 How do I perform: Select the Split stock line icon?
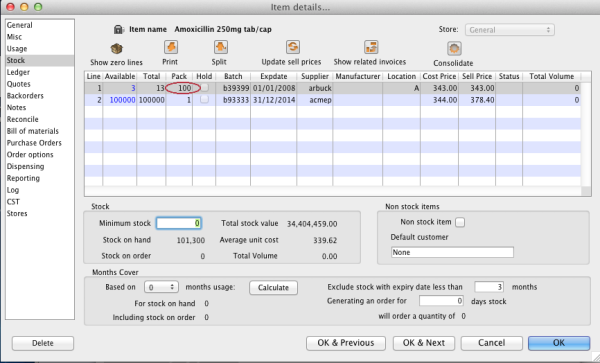pyautogui.click(x=221, y=47)
